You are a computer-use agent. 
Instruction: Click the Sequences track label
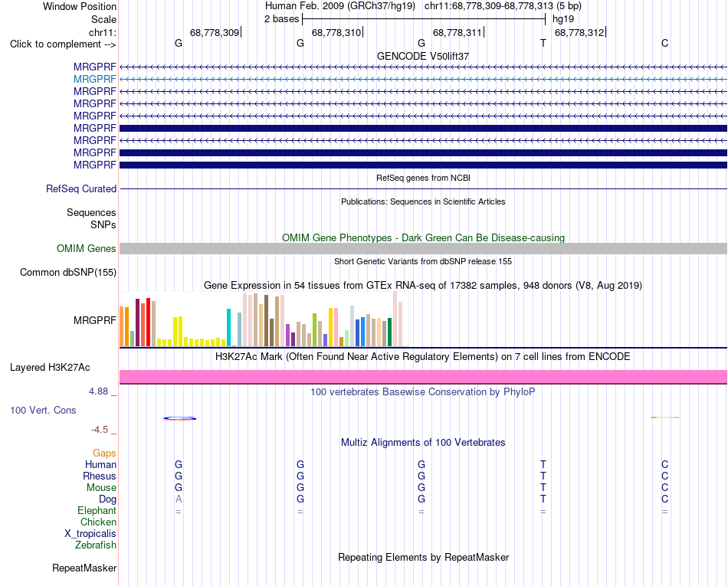[x=91, y=212]
